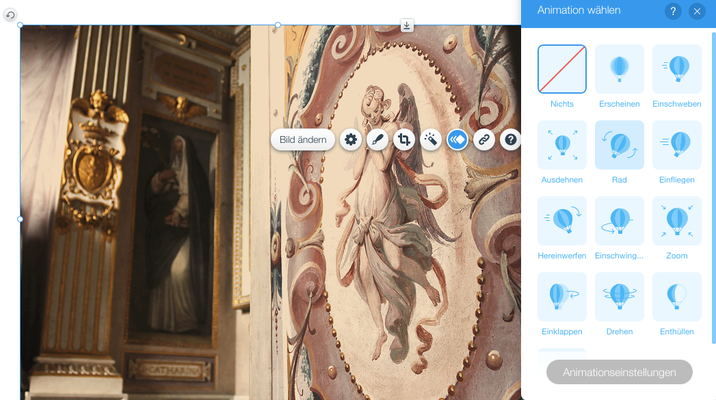Click the top-center selection handle of image
The width and height of the screenshot is (716, 400).
pos(278,25)
